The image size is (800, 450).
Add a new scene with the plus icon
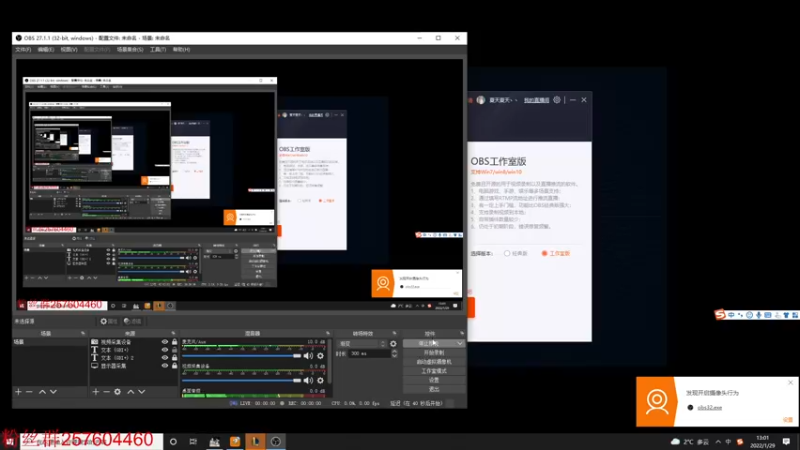[18, 391]
